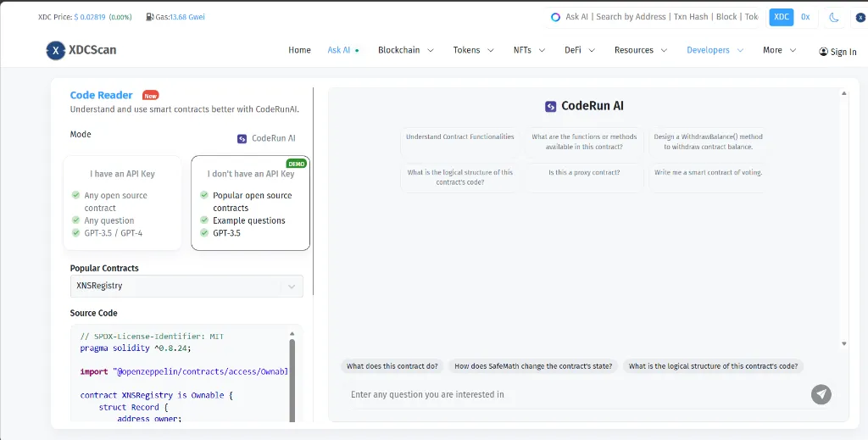Expand the Tokens menu

(x=473, y=50)
